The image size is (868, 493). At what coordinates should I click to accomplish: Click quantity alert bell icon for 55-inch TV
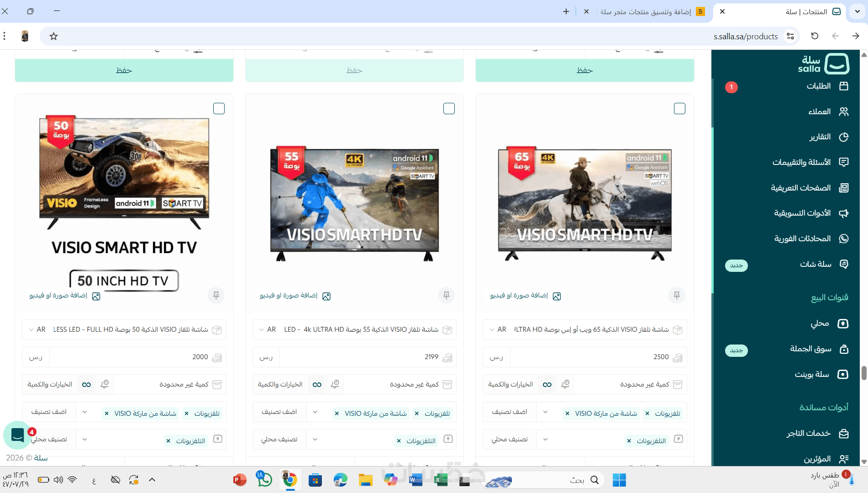(x=335, y=384)
